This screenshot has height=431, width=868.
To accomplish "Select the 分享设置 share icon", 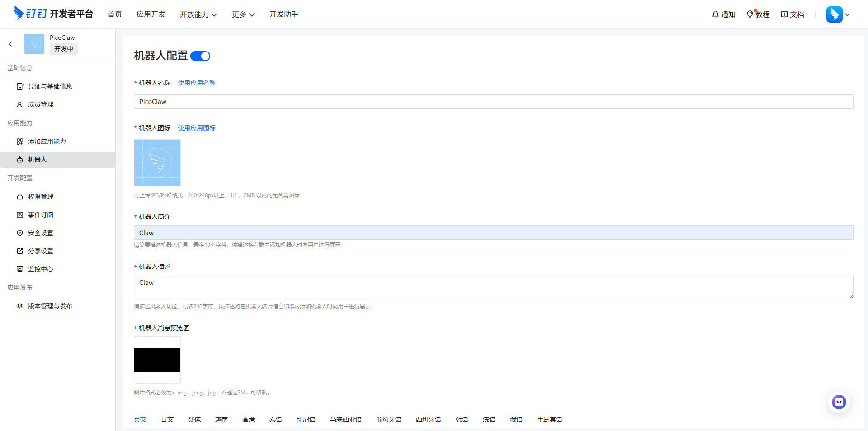I will coord(20,251).
